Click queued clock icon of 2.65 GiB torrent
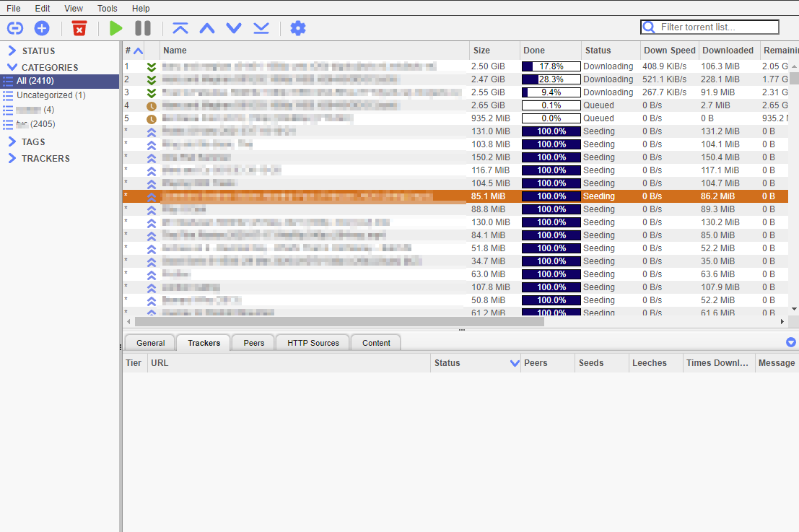The height and width of the screenshot is (532, 799). click(x=152, y=106)
